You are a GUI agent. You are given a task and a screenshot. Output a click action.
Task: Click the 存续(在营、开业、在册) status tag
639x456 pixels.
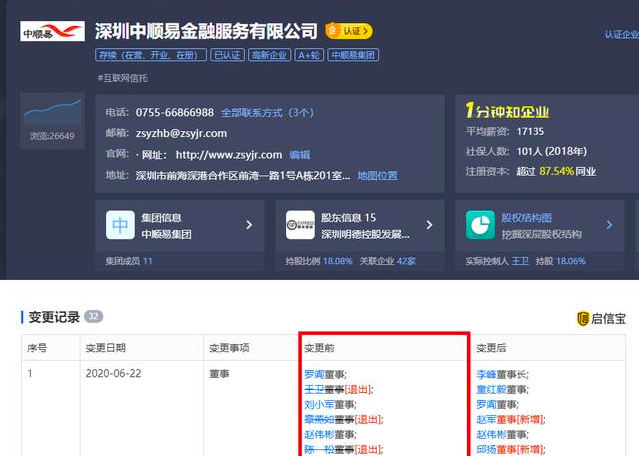click(151, 55)
